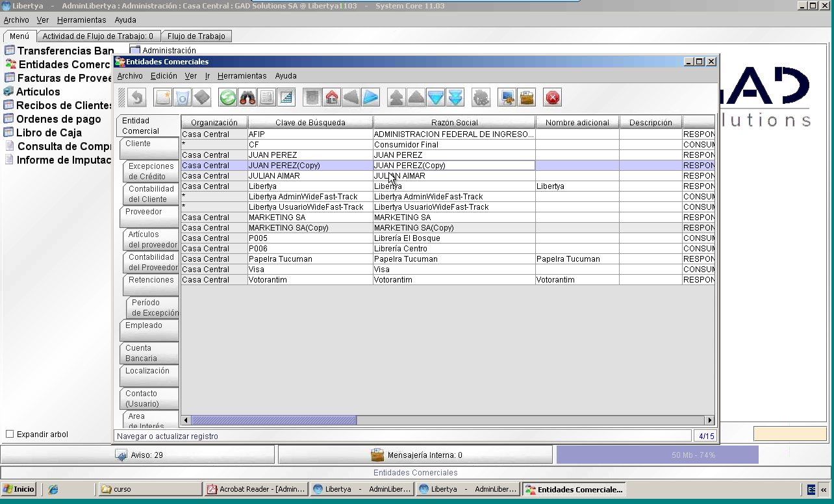Select the AFIP row search key cell
This screenshot has height=504, width=834.
tap(310, 134)
